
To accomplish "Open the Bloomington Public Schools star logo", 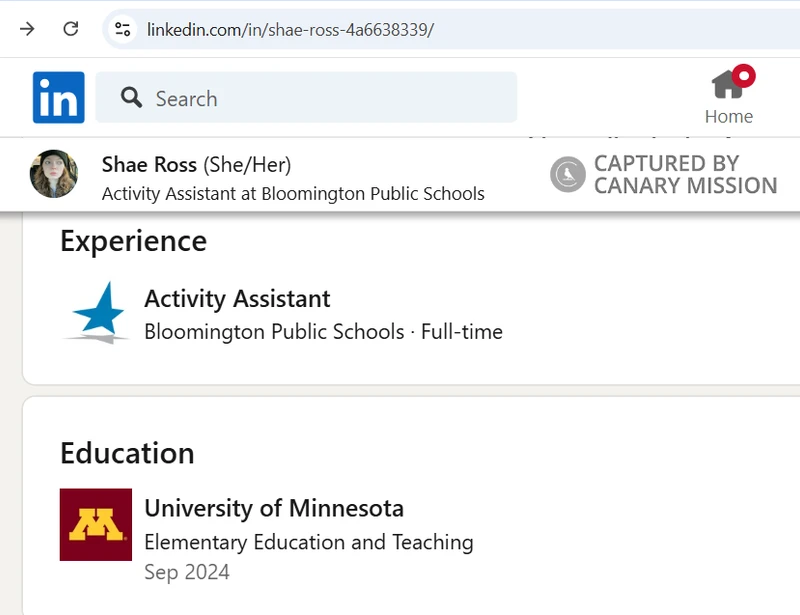I will pyautogui.click(x=96, y=313).
